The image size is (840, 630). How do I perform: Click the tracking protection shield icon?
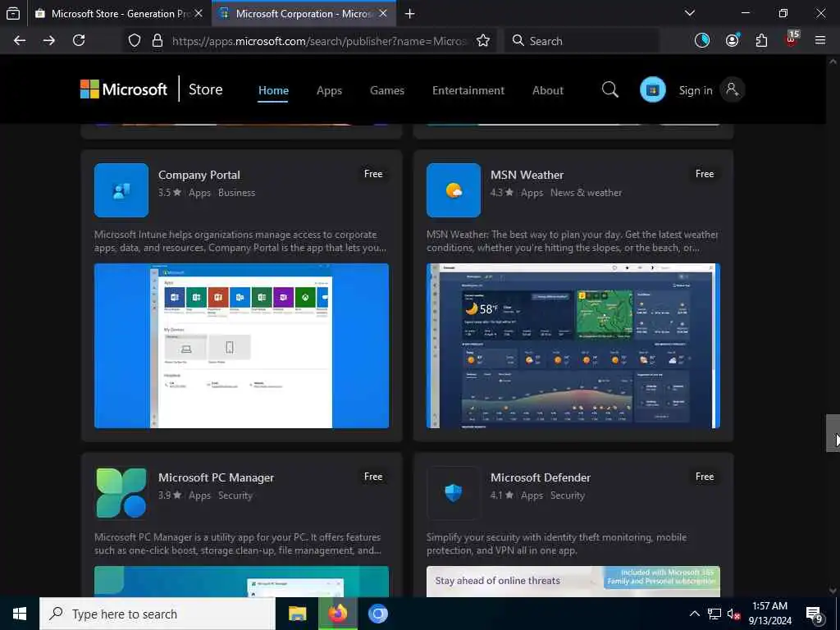tap(135, 41)
